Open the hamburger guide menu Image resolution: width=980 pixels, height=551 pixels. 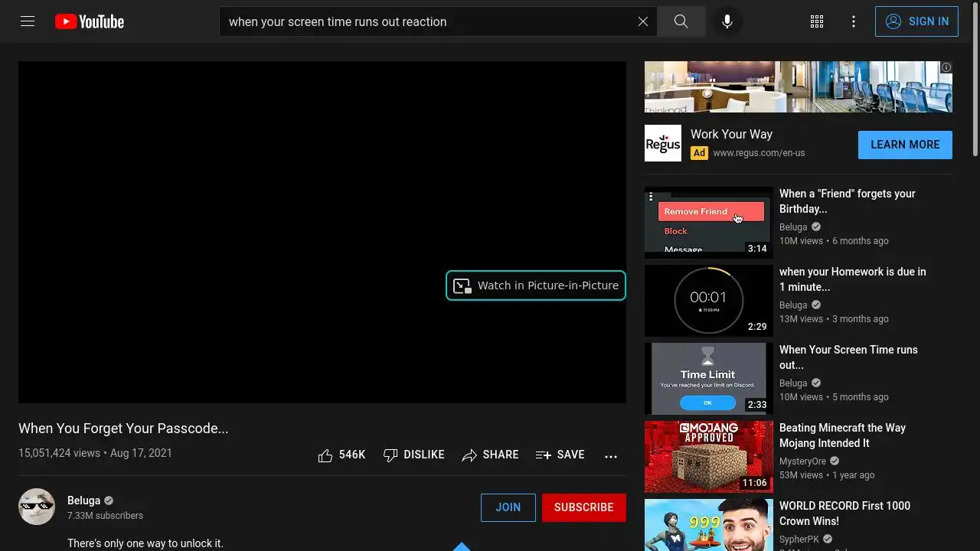click(x=28, y=21)
